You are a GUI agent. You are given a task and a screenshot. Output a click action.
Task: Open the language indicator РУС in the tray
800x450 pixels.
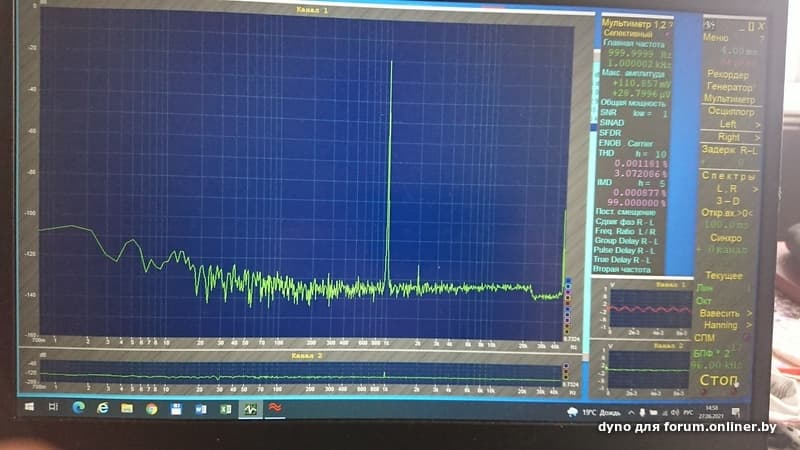[x=688, y=412]
